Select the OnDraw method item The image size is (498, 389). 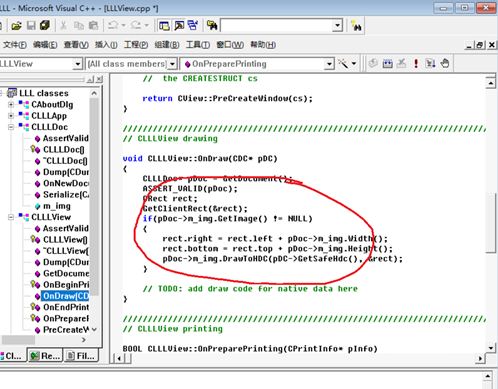click(x=66, y=296)
